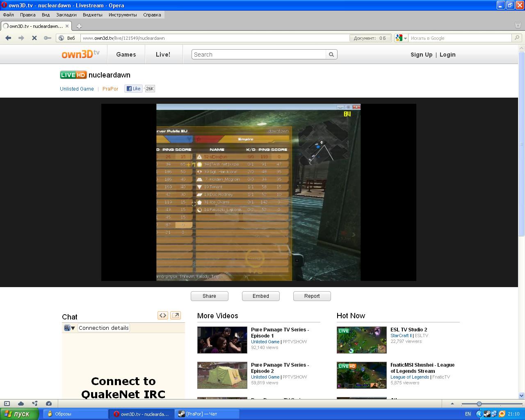Open the Закладки menu
The image size is (525, 420).
coord(66,15)
